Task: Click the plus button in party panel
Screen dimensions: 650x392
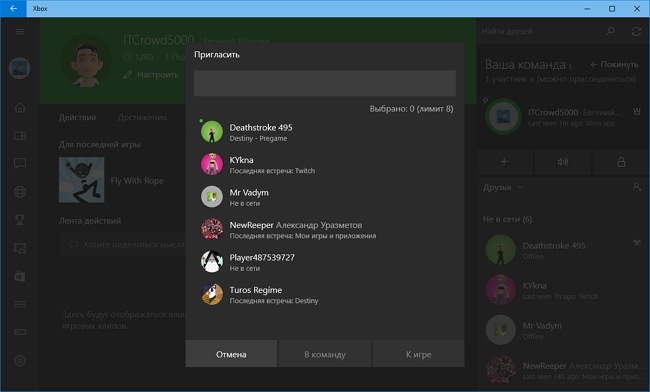Action: point(504,162)
